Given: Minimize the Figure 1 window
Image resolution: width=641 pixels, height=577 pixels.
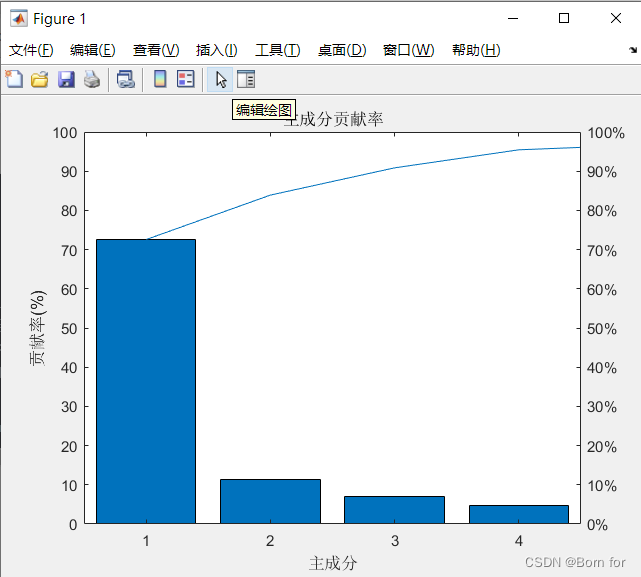Looking at the screenshot, I should click(x=513, y=18).
